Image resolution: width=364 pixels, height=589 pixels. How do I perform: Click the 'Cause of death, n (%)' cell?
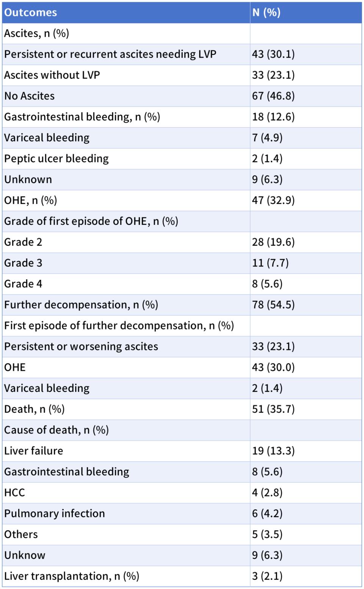[56, 430]
